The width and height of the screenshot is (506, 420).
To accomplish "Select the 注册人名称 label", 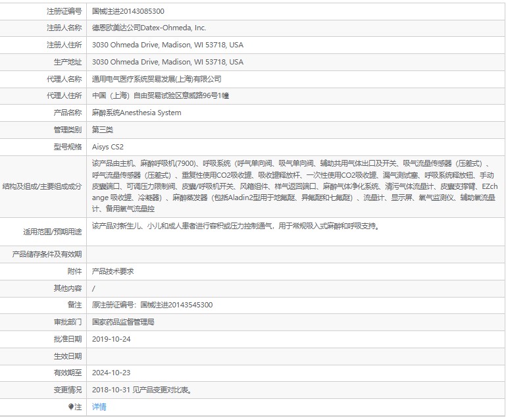I will pyautogui.click(x=64, y=28).
